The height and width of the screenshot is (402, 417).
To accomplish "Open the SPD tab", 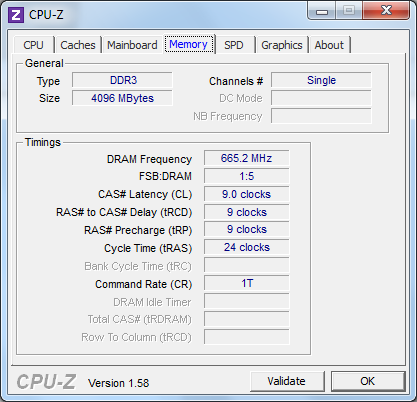I will click(234, 45).
